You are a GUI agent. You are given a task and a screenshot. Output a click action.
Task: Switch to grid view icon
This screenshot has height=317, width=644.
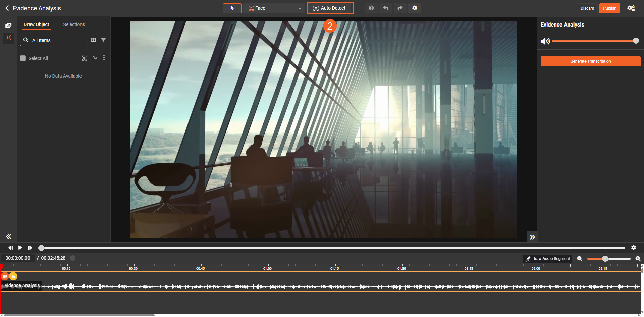coord(93,40)
